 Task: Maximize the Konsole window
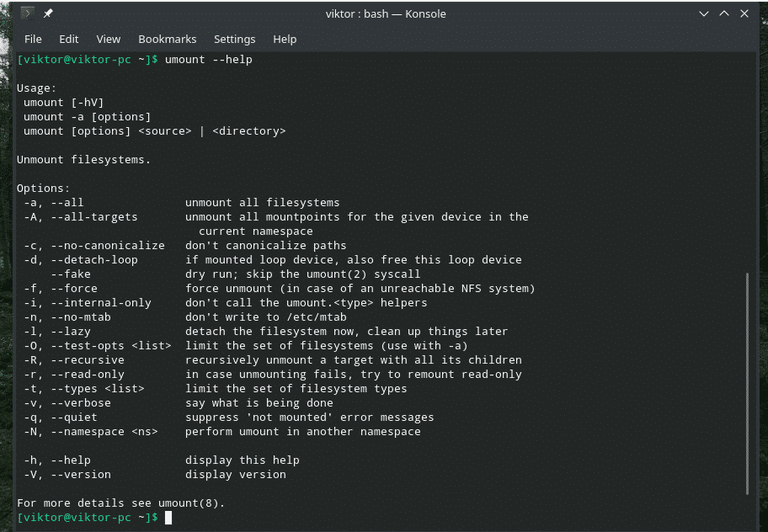[724, 13]
